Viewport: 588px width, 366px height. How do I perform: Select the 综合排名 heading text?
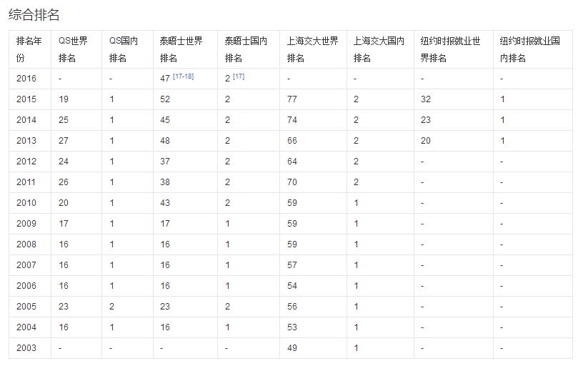[x=34, y=14]
